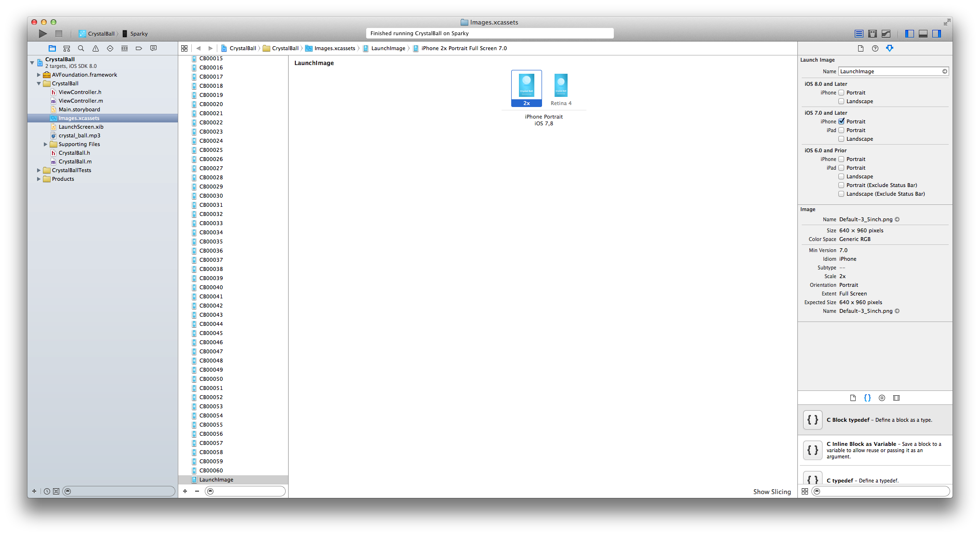Open the Quick Help inspector

[x=875, y=48]
